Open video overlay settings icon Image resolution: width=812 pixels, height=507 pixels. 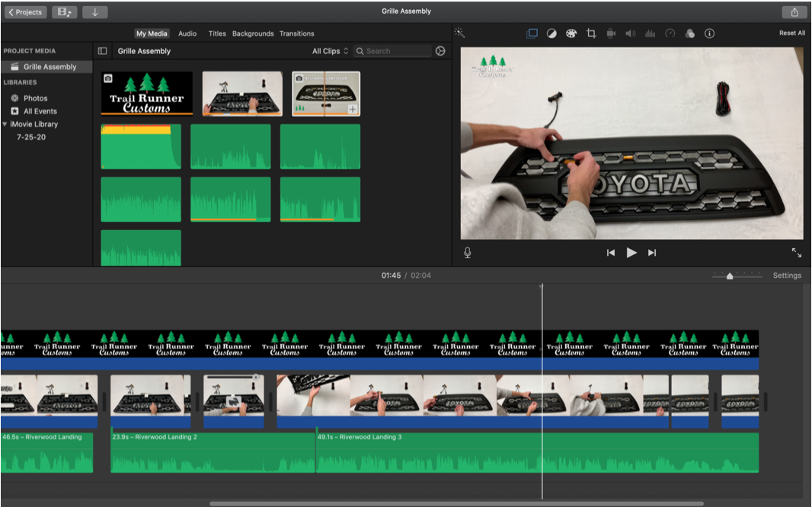[532, 33]
